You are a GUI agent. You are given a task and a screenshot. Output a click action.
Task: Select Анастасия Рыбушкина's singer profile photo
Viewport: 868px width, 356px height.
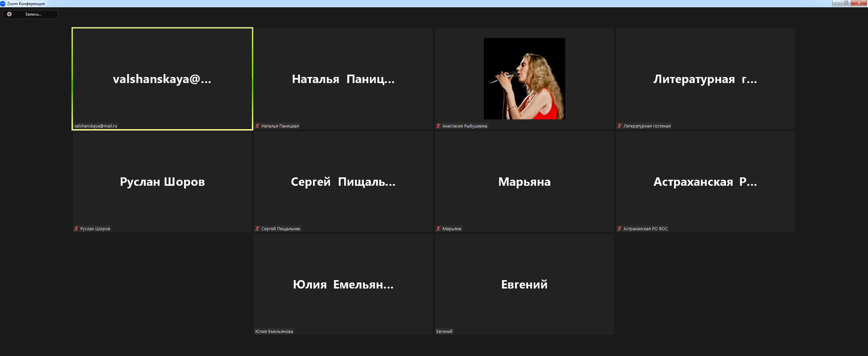[x=524, y=79]
